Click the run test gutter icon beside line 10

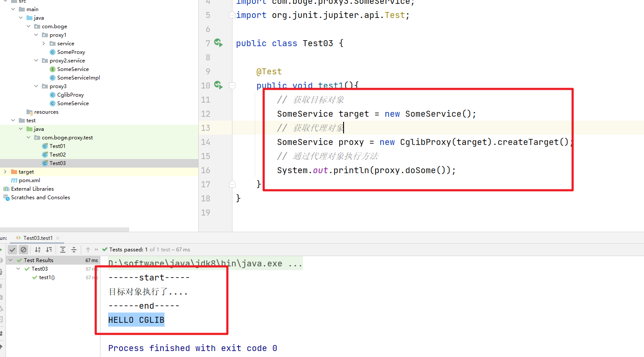coord(218,85)
